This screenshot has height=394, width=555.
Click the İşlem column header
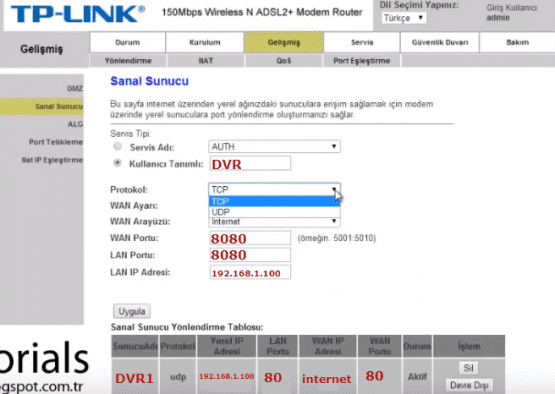point(469,346)
